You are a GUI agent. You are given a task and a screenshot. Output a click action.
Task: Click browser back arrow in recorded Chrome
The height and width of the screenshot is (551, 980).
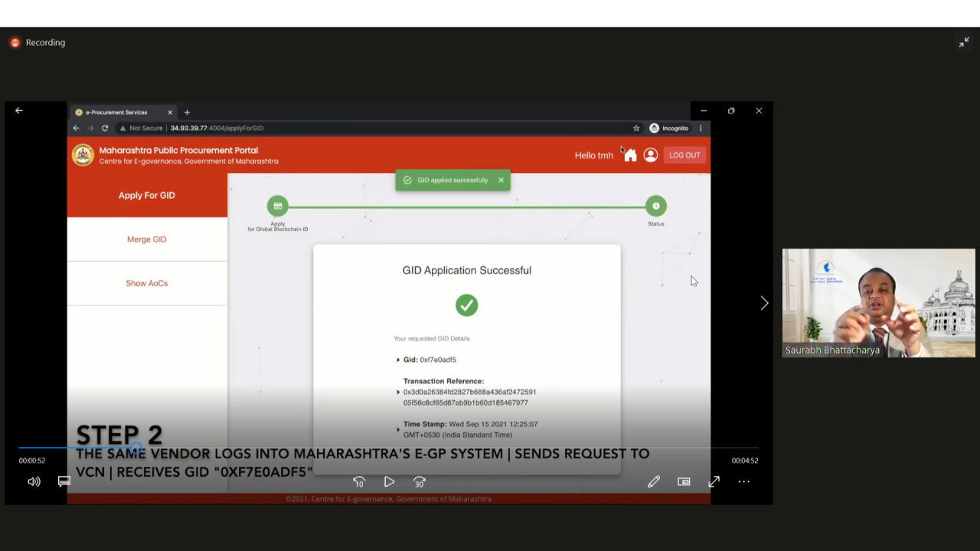(x=76, y=128)
